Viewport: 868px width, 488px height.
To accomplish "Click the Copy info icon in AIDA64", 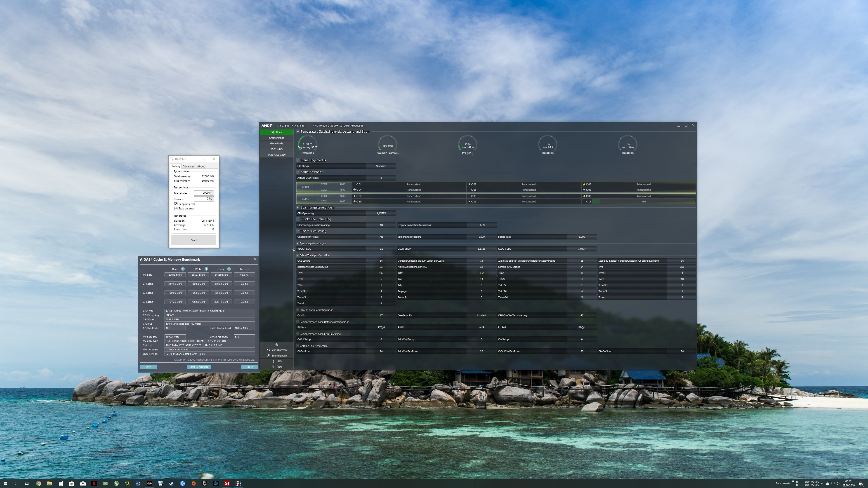I will [x=229, y=269].
